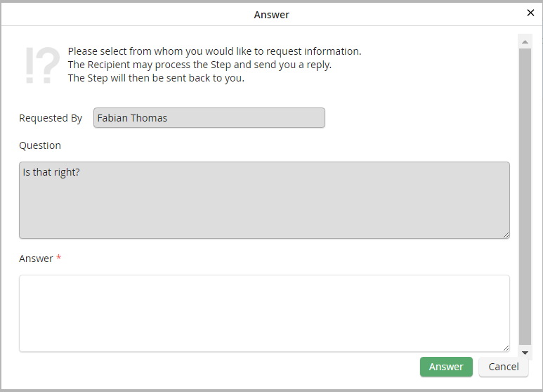Click the scrollbar down arrow
The width and height of the screenshot is (543, 392).
click(525, 351)
